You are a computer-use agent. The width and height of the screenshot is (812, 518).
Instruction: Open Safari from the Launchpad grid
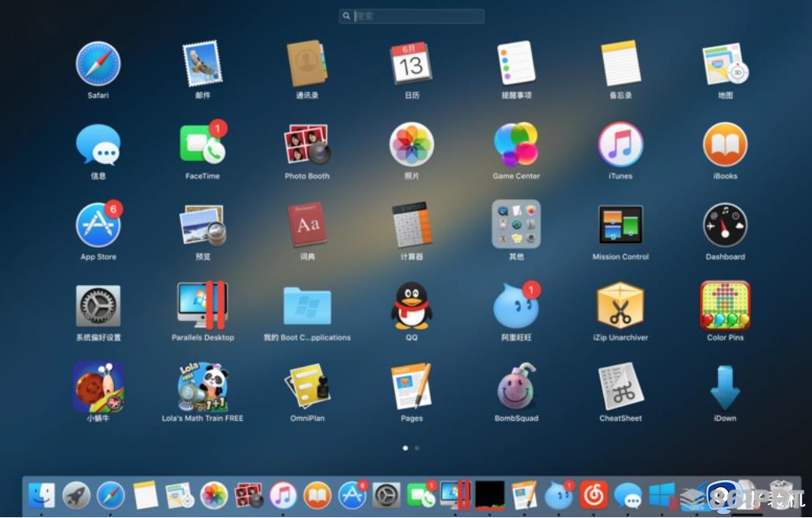[98, 64]
